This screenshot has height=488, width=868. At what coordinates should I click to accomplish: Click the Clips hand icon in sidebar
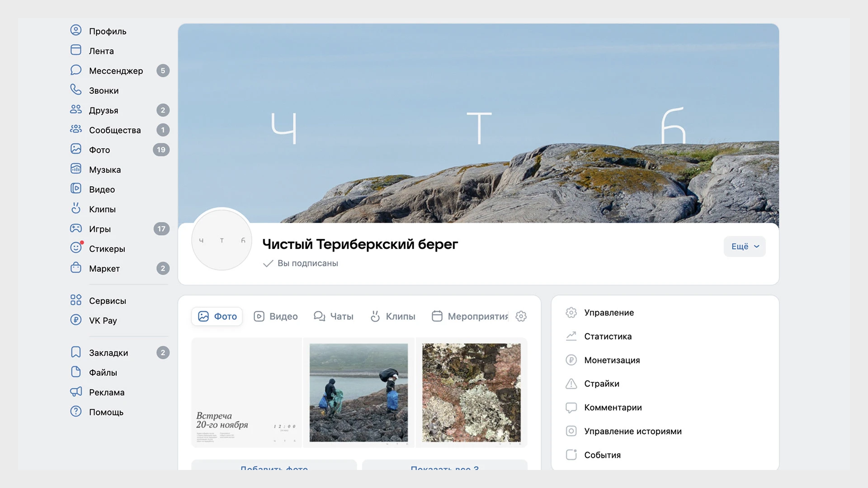76,209
